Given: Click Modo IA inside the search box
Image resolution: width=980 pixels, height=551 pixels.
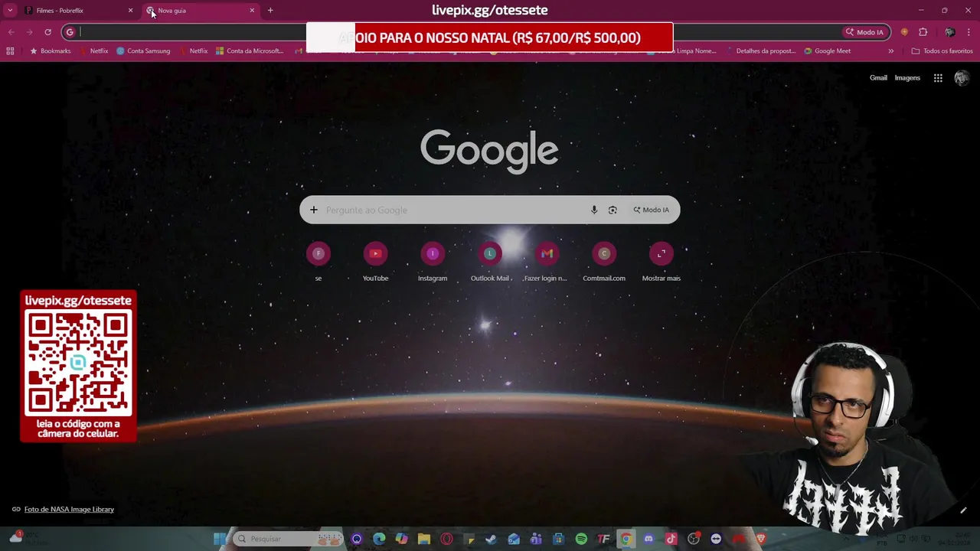Looking at the screenshot, I should point(651,210).
